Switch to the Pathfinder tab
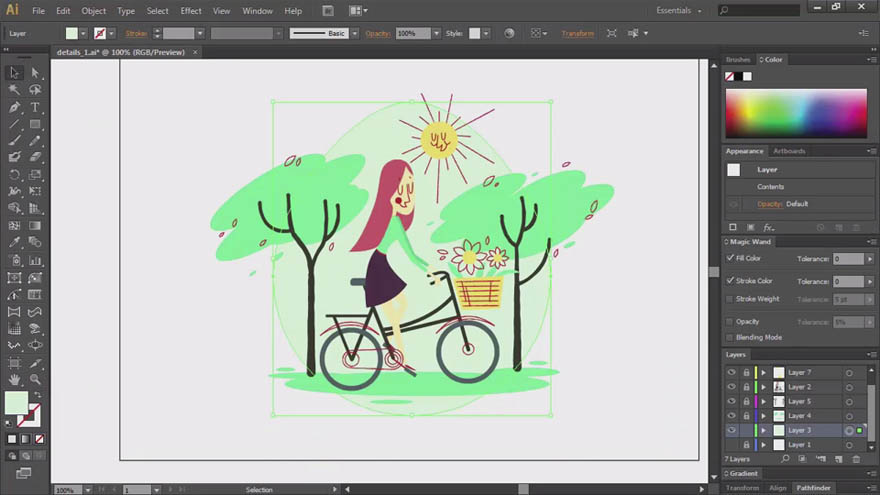This screenshot has width=880, height=495. [813, 488]
